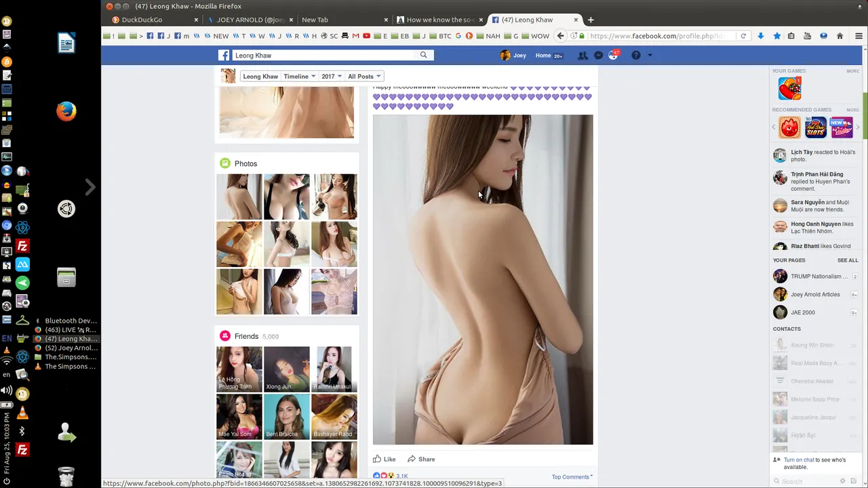Select (463) LIVE window in task list
This screenshot has height=488, width=868.
point(66,330)
